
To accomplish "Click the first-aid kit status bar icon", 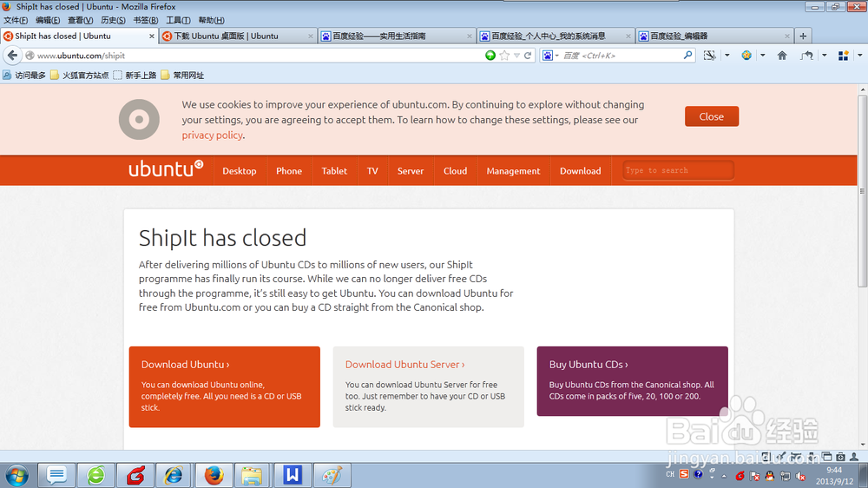I will pos(840,457).
